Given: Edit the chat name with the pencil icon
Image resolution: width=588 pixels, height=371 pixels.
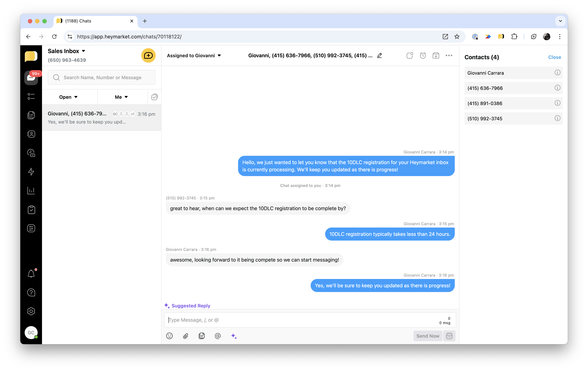Looking at the screenshot, I should [379, 55].
